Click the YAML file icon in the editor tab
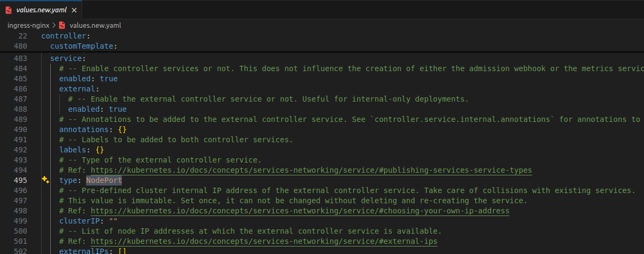This screenshot has width=644, height=254. 8,10
